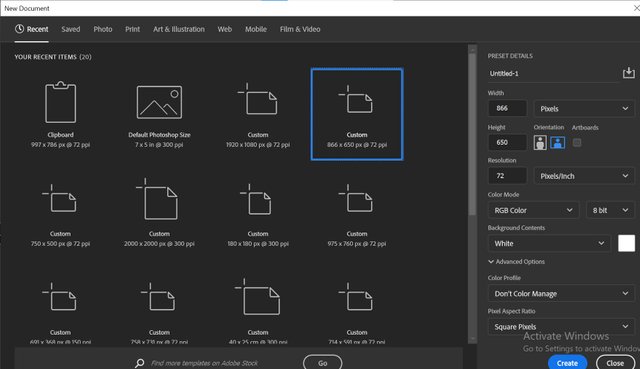Click the Go button for Adobe Stock search

(322, 362)
